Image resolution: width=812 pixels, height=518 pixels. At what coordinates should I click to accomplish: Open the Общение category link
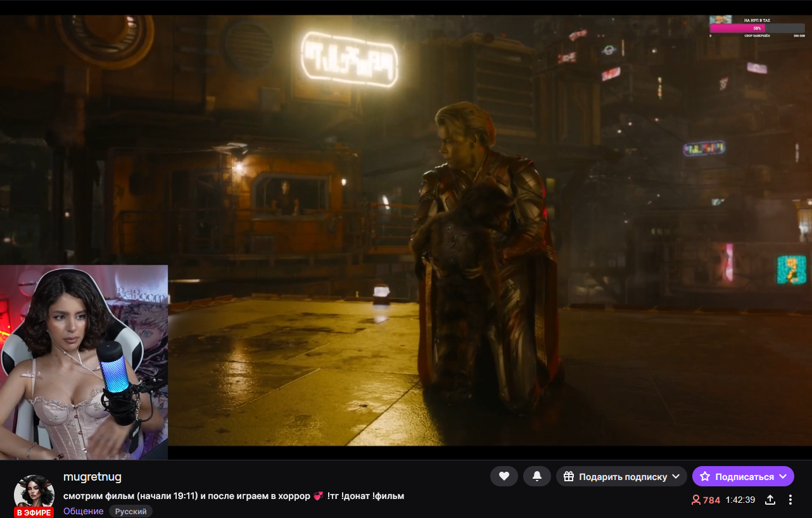point(83,511)
